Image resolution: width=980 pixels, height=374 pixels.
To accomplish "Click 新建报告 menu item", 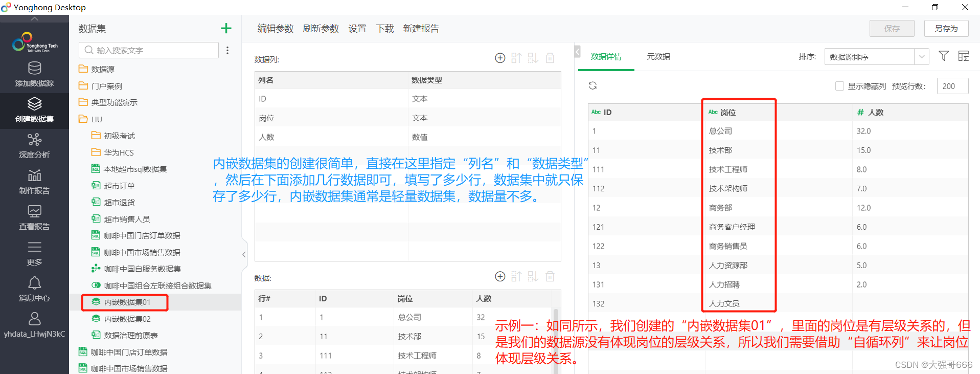I will point(421,29).
